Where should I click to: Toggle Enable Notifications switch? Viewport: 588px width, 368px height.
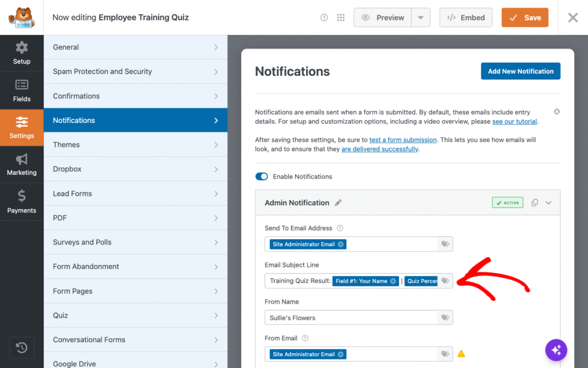[261, 177]
